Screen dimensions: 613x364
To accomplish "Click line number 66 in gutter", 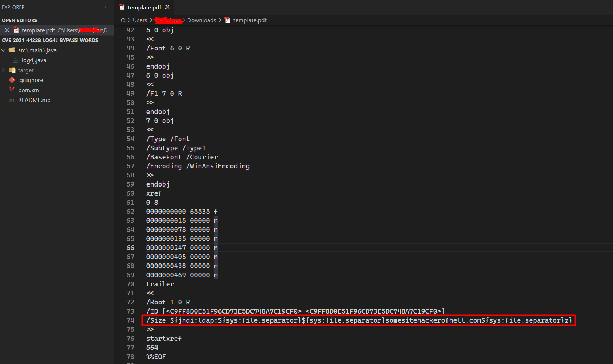I will (130, 248).
